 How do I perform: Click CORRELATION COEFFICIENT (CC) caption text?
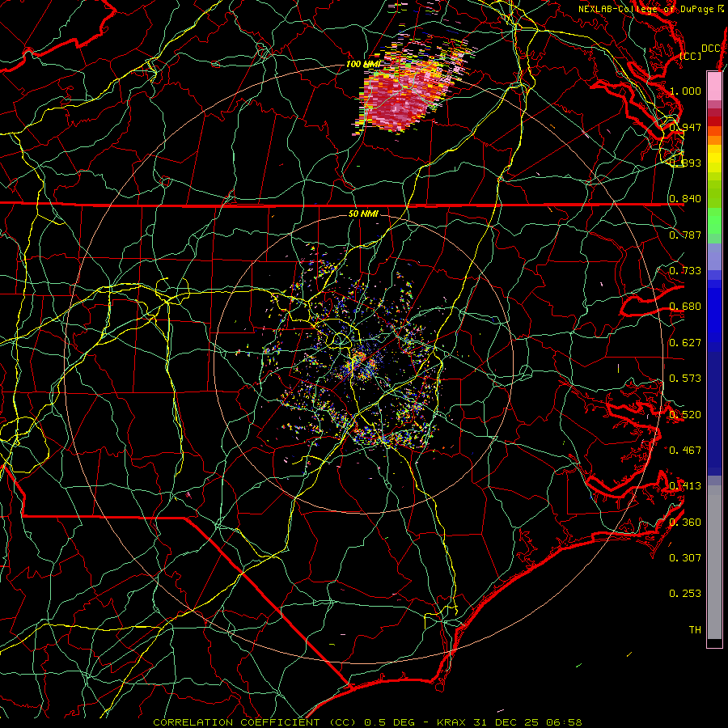click(x=255, y=722)
